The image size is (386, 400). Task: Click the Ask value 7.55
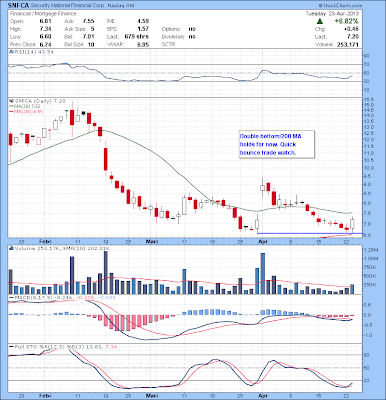[88, 21]
